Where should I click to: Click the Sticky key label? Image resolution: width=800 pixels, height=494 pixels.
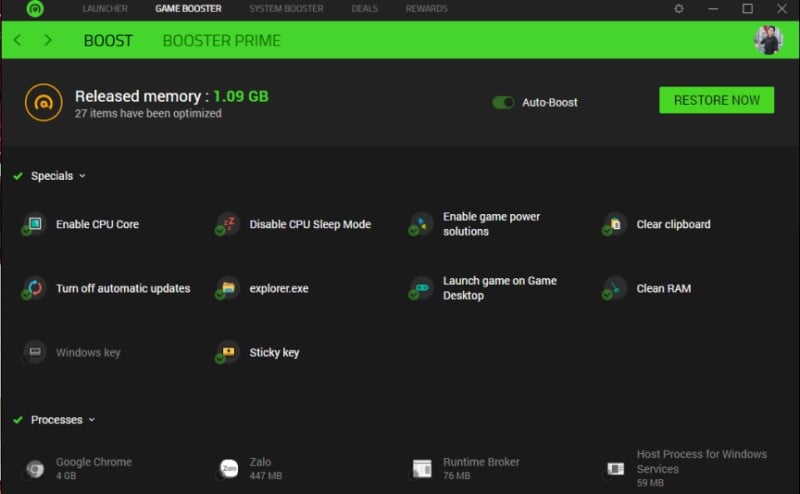(274, 353)
